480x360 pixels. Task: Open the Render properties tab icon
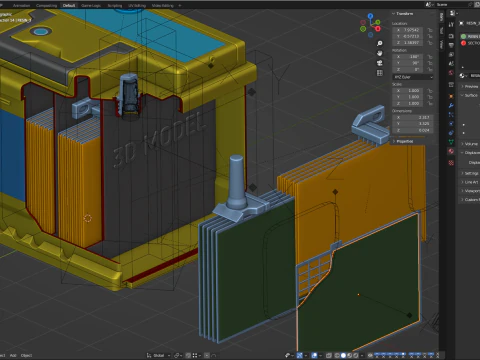coord(451,36)
